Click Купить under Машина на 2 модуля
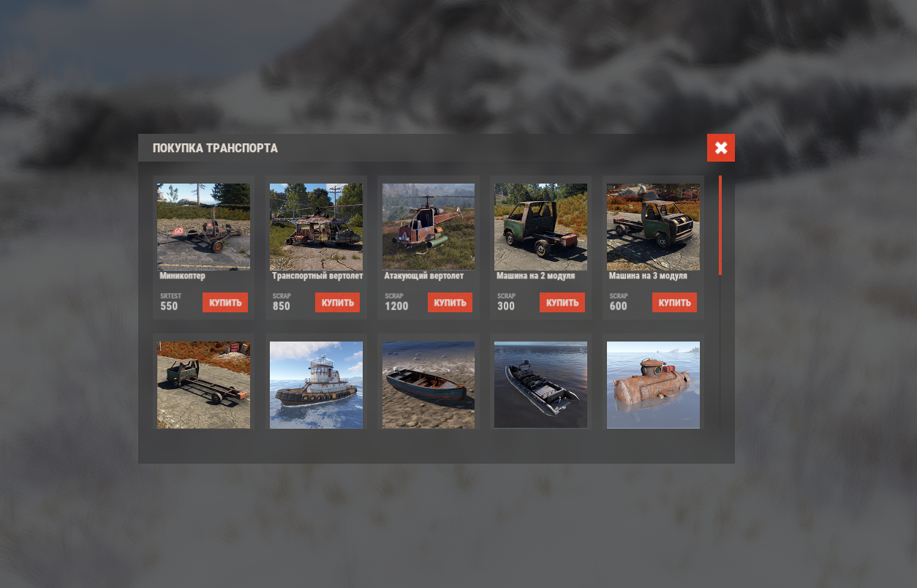917x588 pixels. point(562,303)
